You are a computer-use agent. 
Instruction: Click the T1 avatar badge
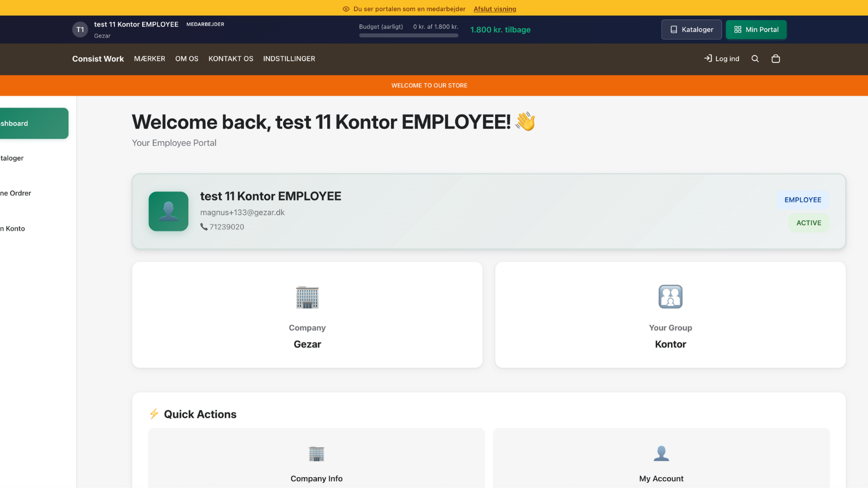(x=80, y=29)
